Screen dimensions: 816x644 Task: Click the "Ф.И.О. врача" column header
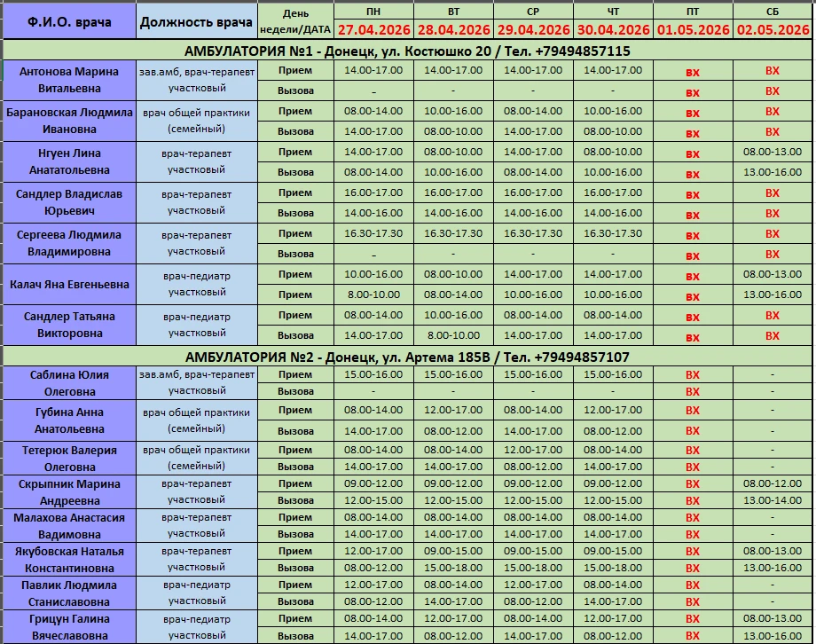[69, 21]
